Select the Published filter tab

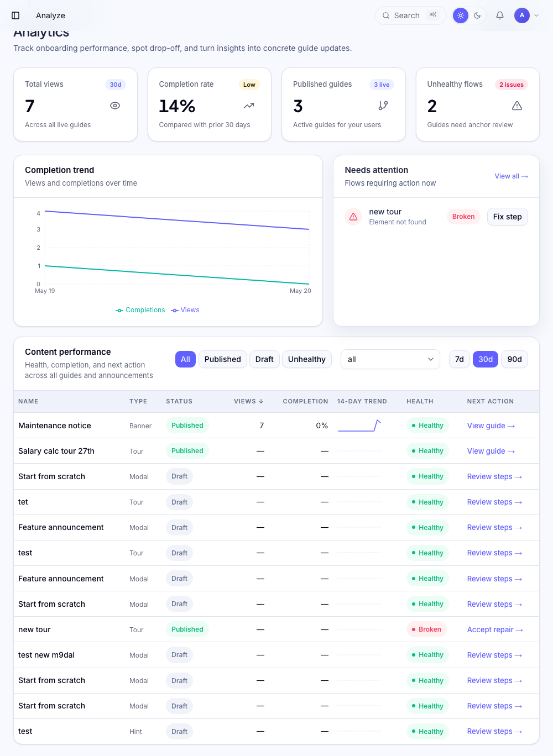(223, 359)
